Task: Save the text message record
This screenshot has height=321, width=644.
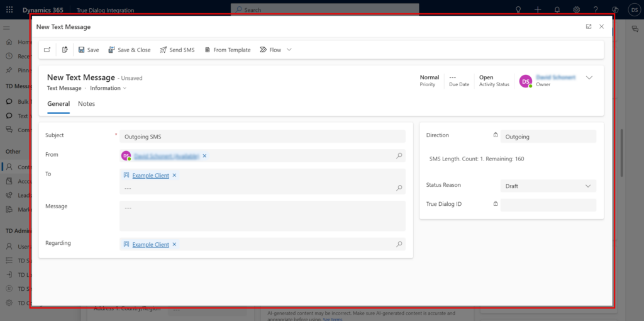Action: [89, 50]
